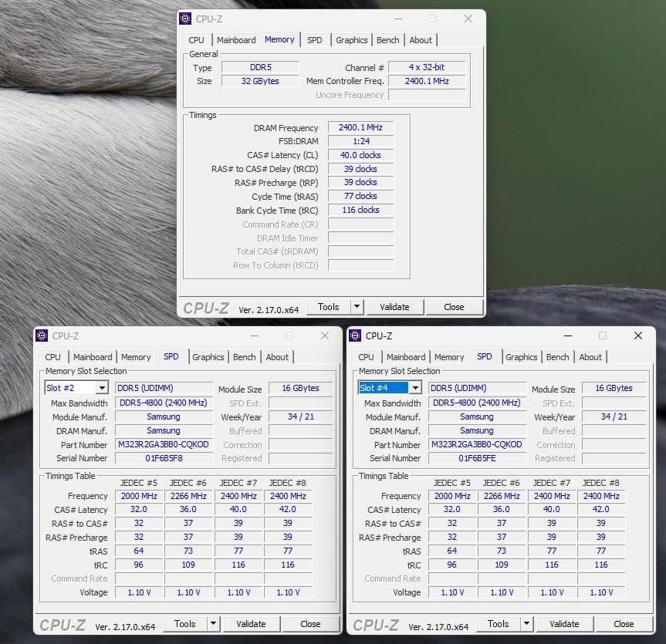Open the Slot #2 selection dropdown

(102, 388)
